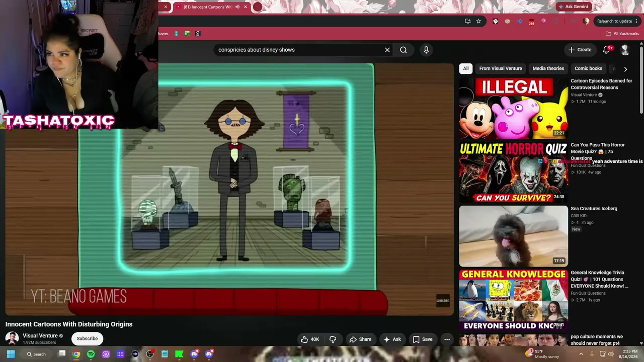This screenshot has width=644, height=362.
Task: Select the Comic books chip
Action: pyautogui.click(x=588, y=68)
